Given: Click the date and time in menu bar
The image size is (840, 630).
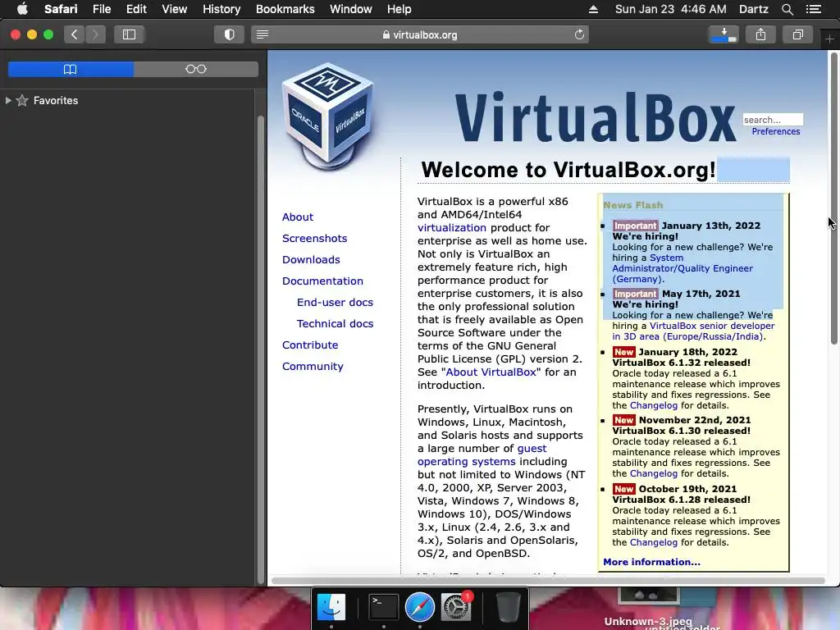Looking at the screenshot, I should [x=671, y=9].
